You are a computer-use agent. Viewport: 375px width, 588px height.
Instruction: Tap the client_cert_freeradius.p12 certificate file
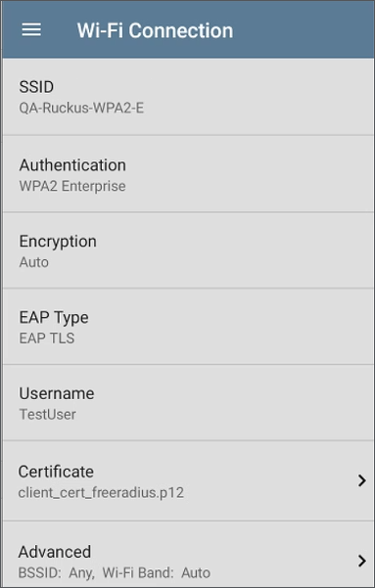pos(102,492)
